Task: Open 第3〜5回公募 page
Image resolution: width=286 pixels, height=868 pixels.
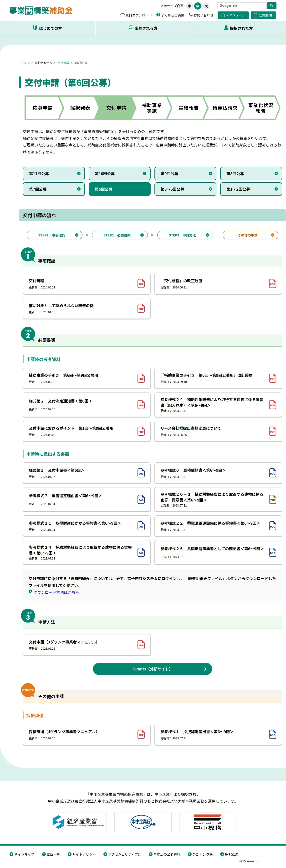Action: [x=185, y=189]
